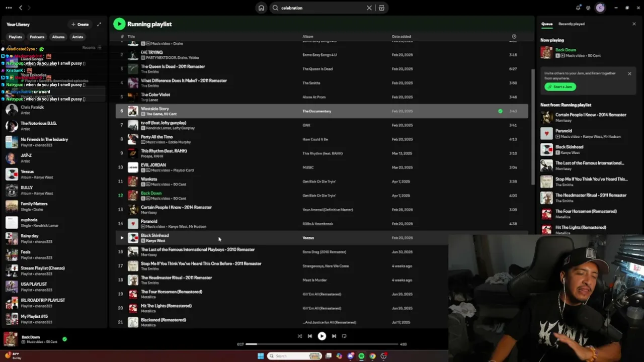This screenshot has width=644, height=362.
Task: Open the Recents sort dropdown in library
Action: pyautogui.click(x=92, y=48)
